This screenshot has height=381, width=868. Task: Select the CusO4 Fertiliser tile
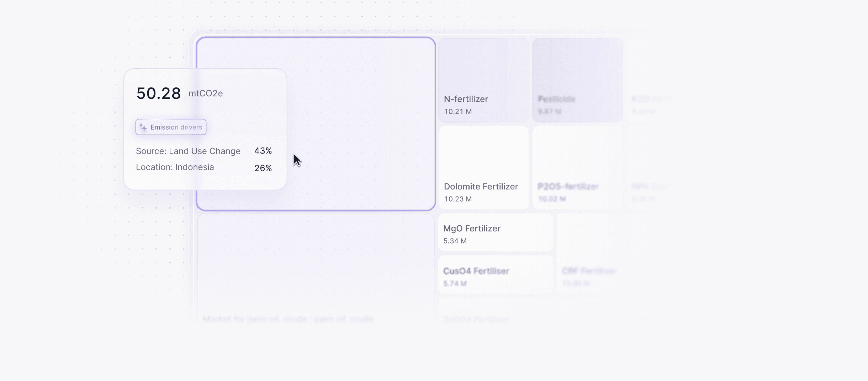496,275
